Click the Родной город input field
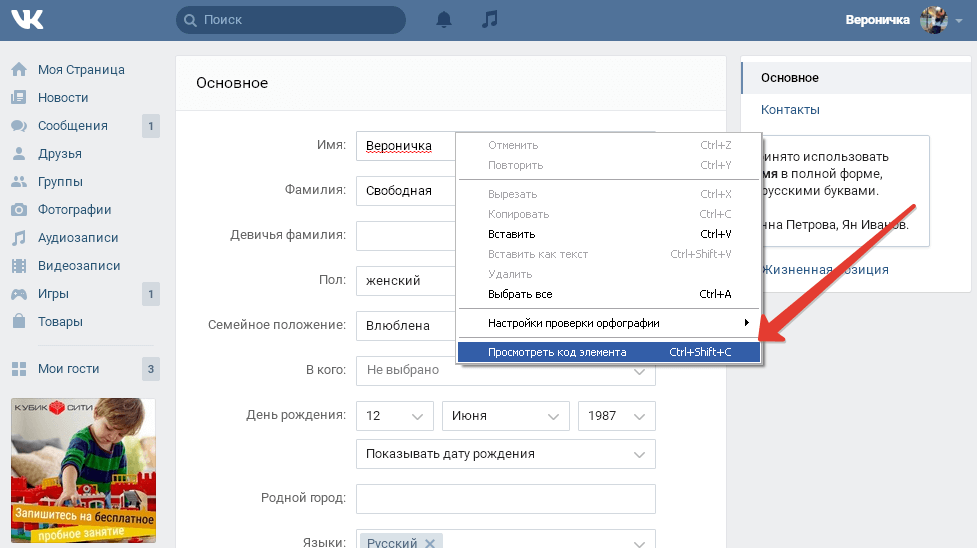Viewport: 977px width, 548px height. pos(505,499)
